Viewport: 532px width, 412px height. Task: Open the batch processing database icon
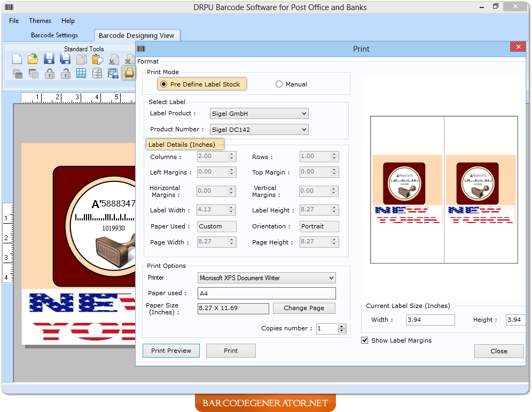tap(97, 73)
